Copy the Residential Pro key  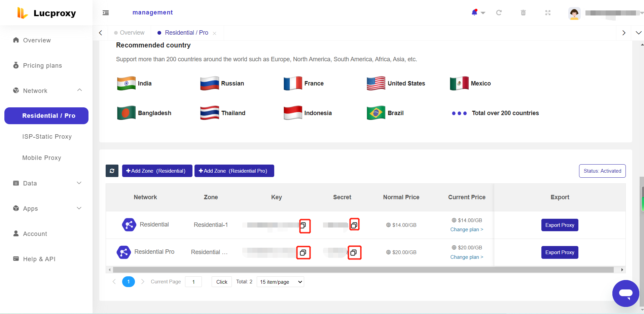[x=303, y=252]
